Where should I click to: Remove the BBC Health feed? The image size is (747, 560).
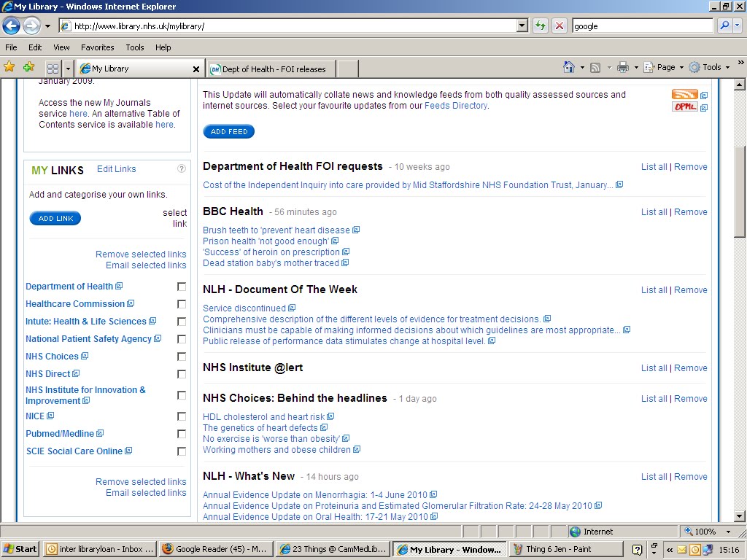click(x=690, y=212)
